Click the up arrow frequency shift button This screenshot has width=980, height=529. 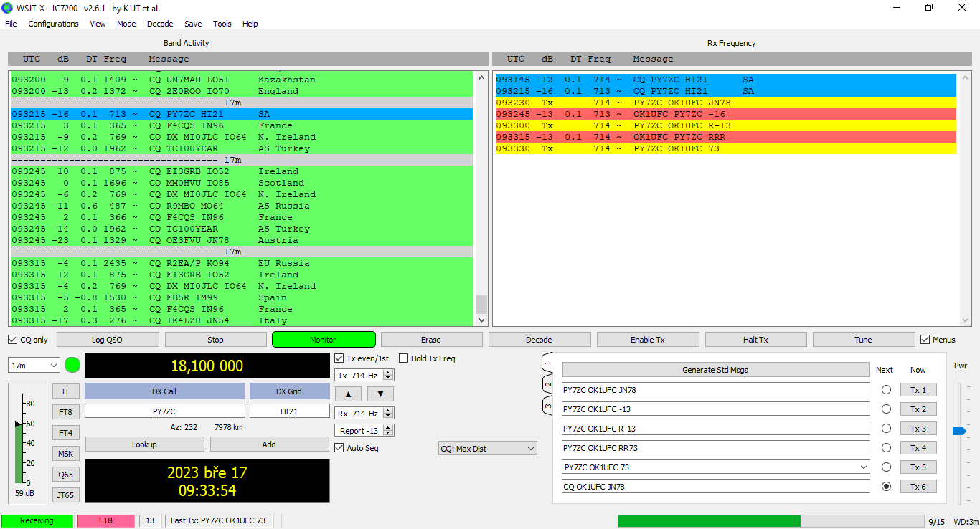click(348, 394)
